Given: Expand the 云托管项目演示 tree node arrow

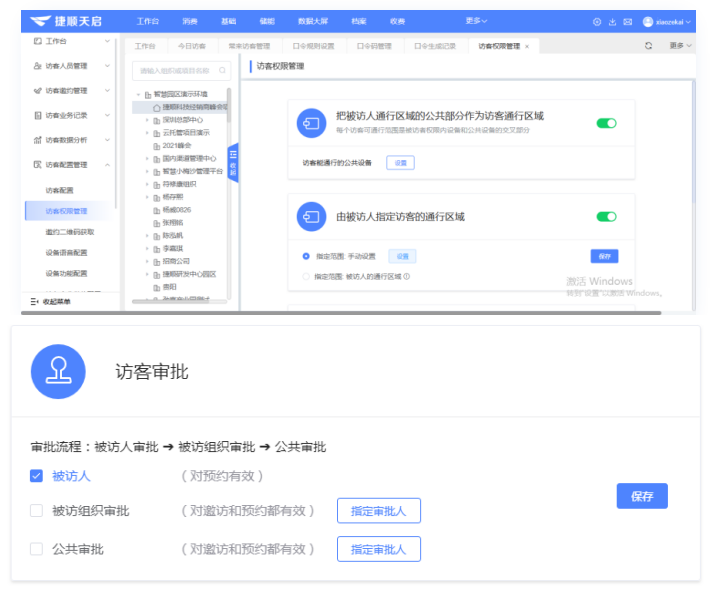Looking at the screenshot, I should click(x=147, y=133).
